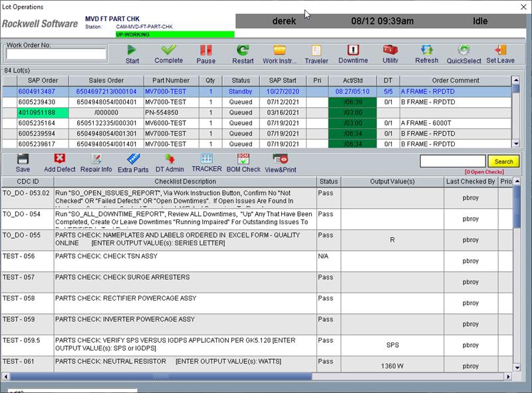Image resolution: width=532 pixels, height=393 pixels.
Task: Click output value R for TO_DO - 055
Action: 392,239
